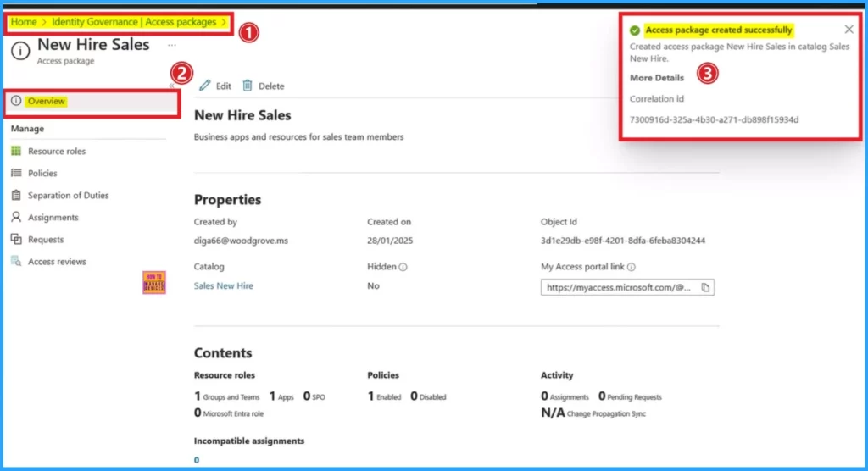
Task: Open Assignments in the sidebar
Action: 53,218
